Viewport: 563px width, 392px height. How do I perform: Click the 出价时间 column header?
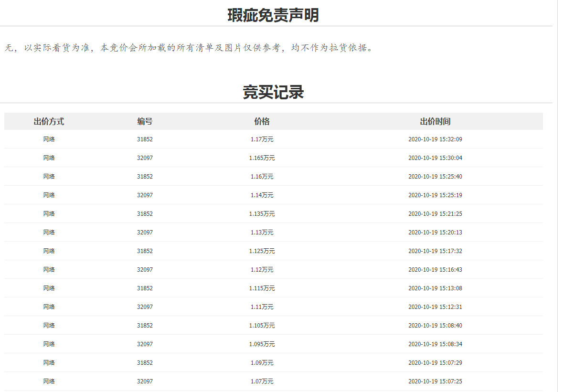[x=435, y=121]
